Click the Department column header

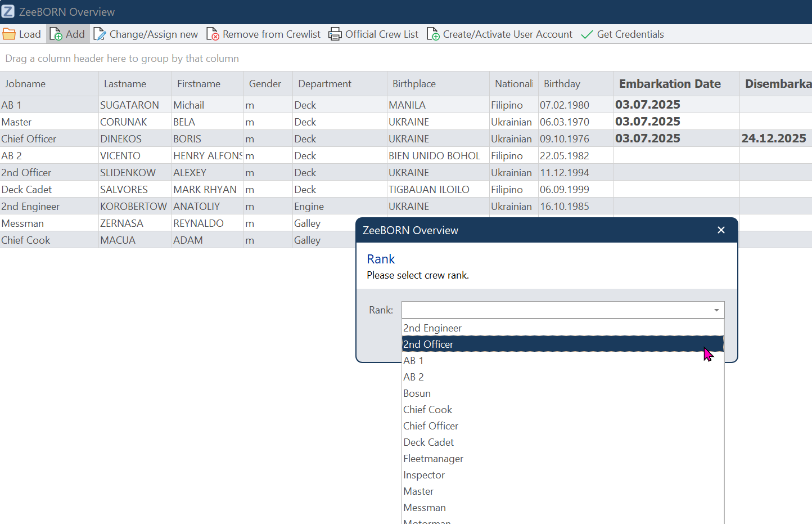click(x=340, y=84)
